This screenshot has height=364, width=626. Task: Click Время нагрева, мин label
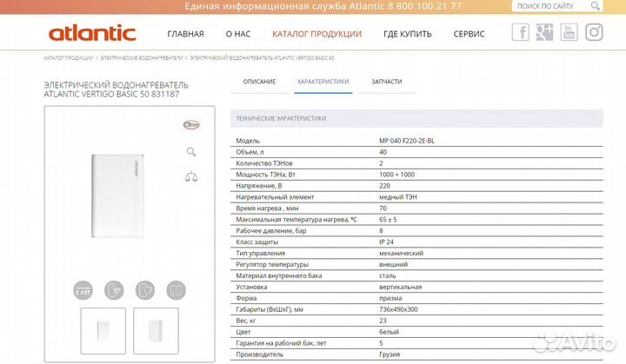pyautogui.click(x=267, y=208)
